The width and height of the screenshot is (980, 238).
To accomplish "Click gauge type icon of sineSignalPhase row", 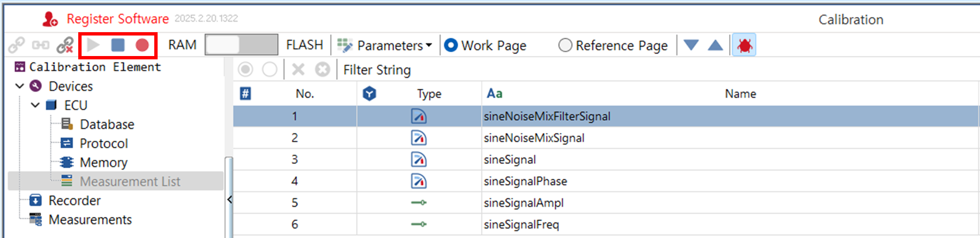I will [418, 181].
